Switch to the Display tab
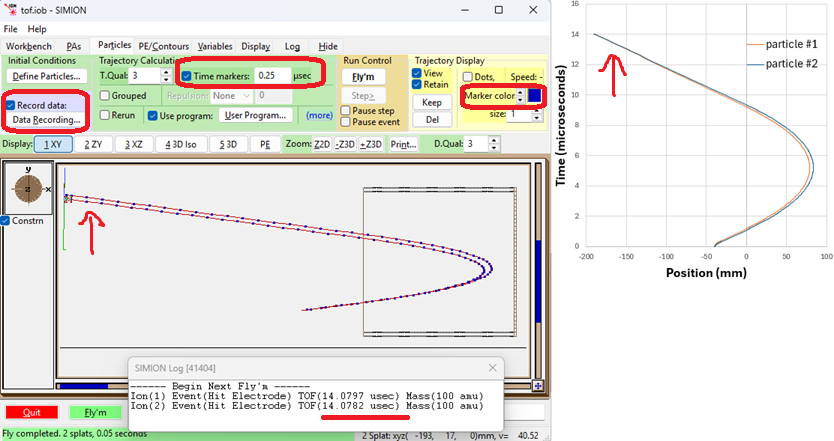 tap(255, 46)
